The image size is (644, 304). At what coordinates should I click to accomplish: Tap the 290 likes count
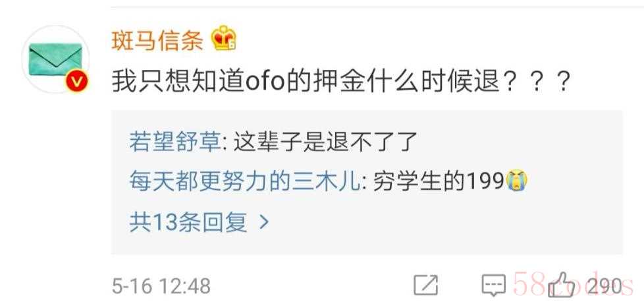(604, 286)
